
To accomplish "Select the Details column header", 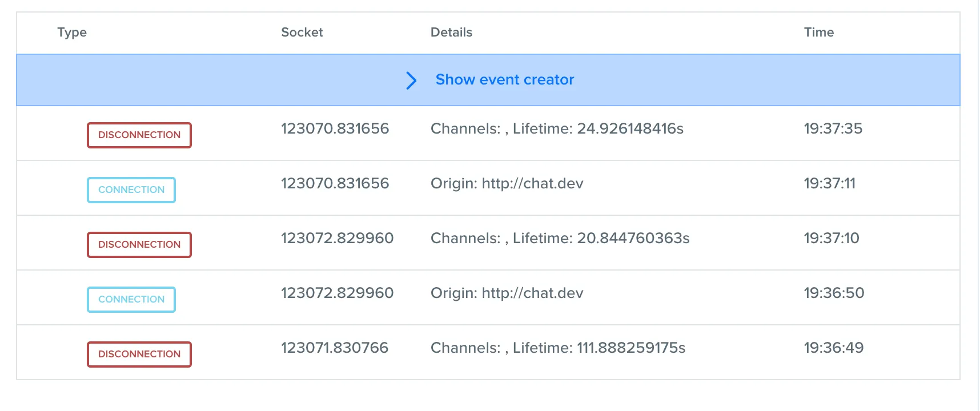I will coord(451,33).
